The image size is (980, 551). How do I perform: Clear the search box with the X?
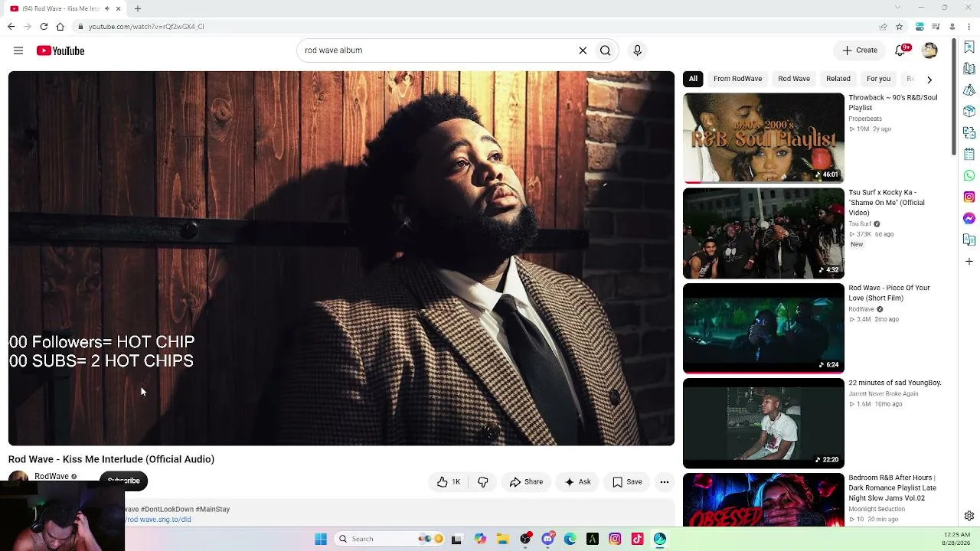point(583,51)
